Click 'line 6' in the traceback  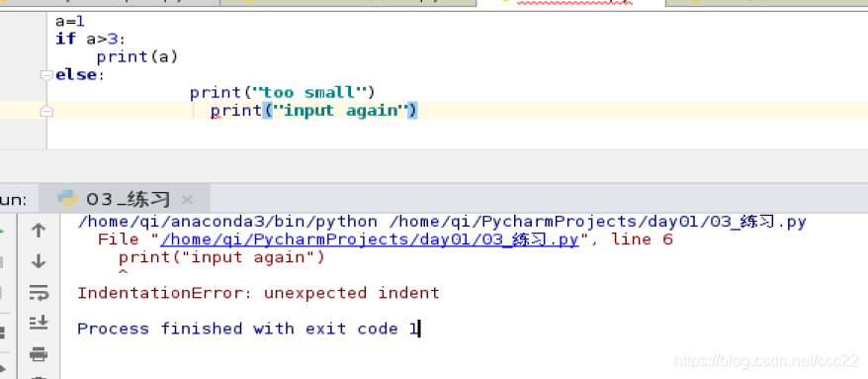[643, 239]
